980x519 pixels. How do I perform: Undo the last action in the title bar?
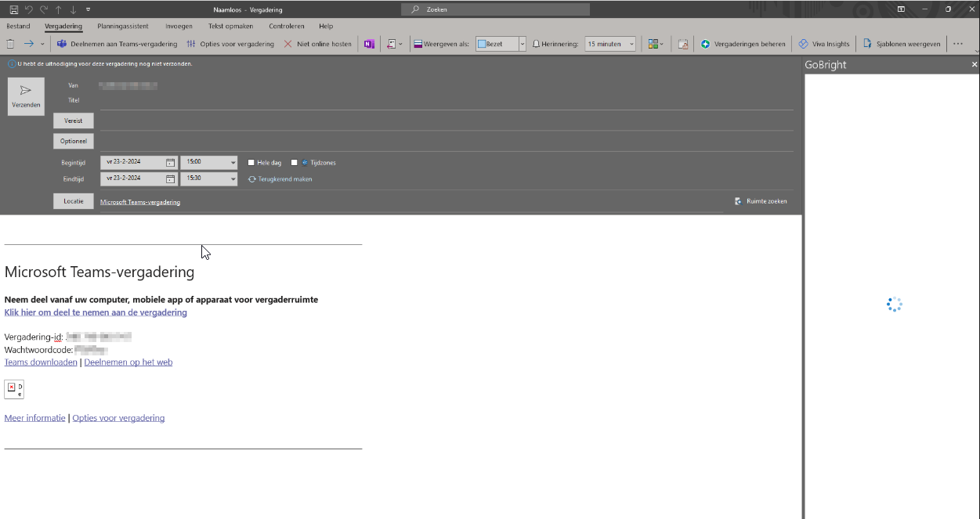click(x=28, y=9)
